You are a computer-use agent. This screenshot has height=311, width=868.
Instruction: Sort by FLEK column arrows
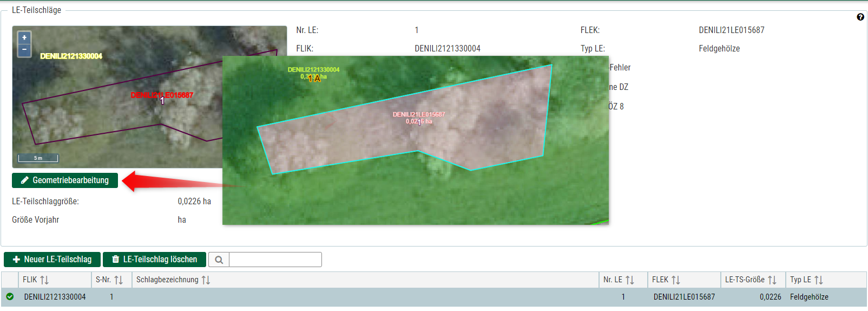676,280
